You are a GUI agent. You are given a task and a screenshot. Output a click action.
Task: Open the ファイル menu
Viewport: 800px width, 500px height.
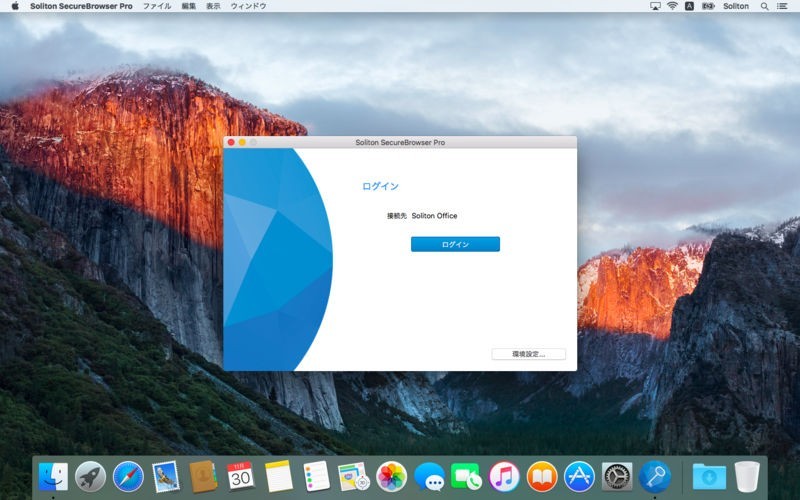pos(157,6)
